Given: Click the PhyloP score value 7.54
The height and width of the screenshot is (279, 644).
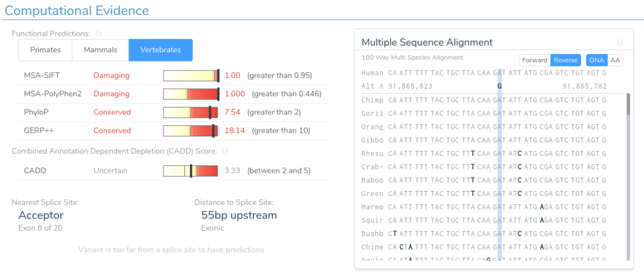Looking at the screenshot, I should click(233, 112).
